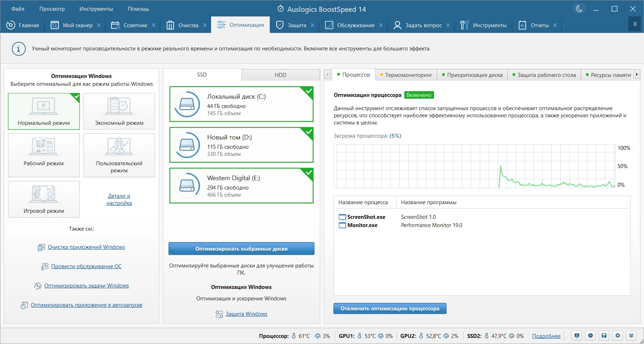Select Work mode (Рабочий режим) tile
This screenshot has height=344, width=644.
44,155
